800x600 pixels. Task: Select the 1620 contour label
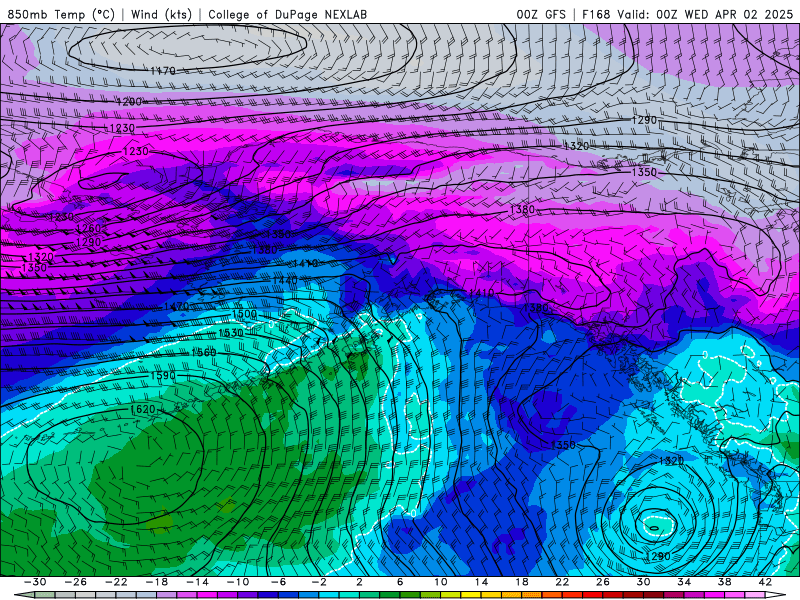[142, 409]
